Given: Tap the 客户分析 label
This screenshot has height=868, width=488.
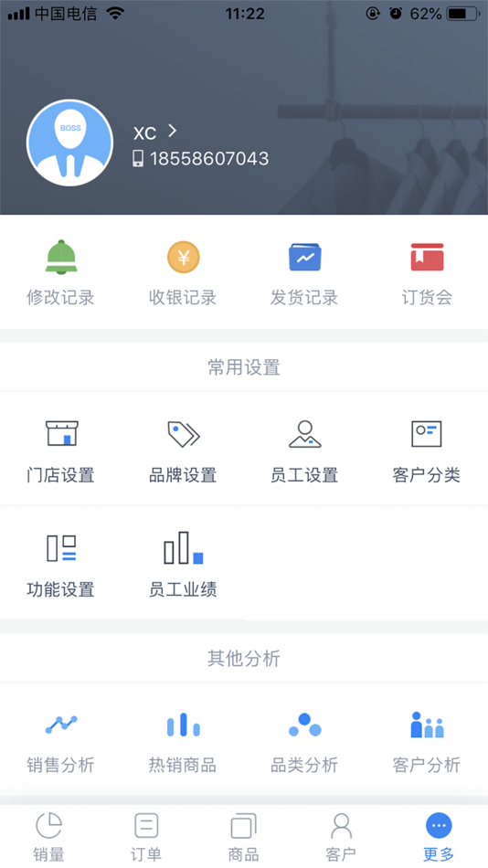Looking at the screenshot, I should click(427, 765).
